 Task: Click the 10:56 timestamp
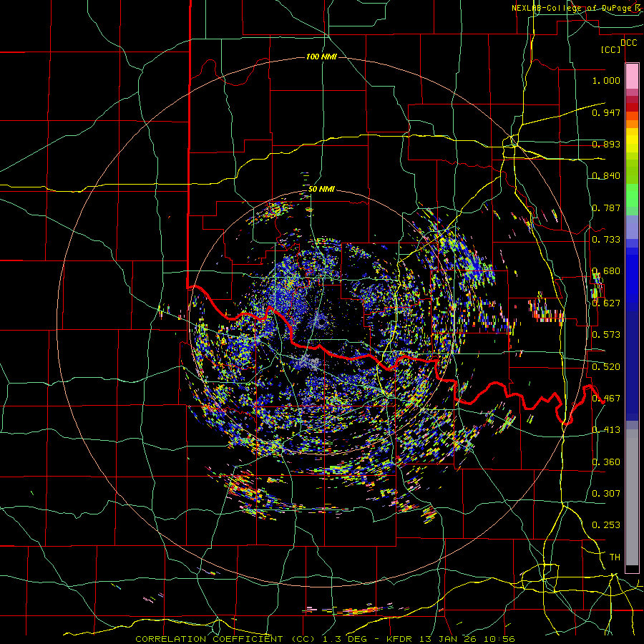coord(499,639)
